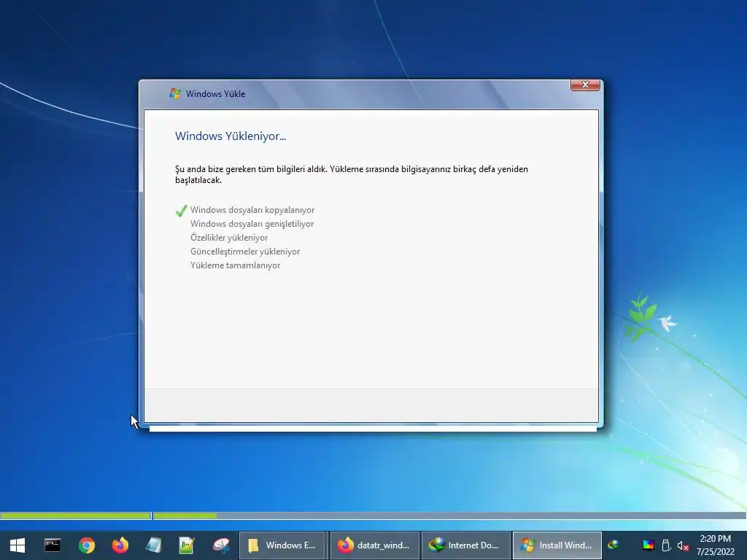Open the clock showing 2:20 PM
The height and width of the screenshot is (560, 747).
[x=715, y=545]
